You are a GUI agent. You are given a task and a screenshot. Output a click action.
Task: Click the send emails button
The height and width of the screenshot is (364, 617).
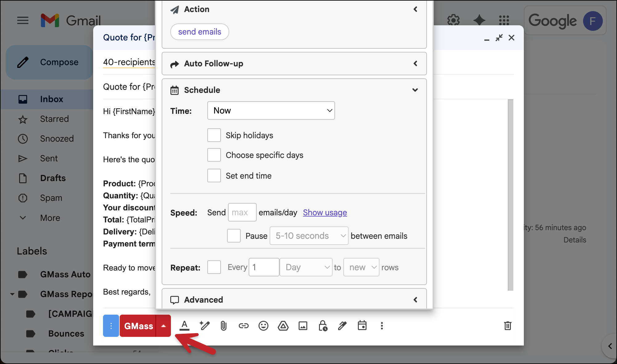pos(199,32)
